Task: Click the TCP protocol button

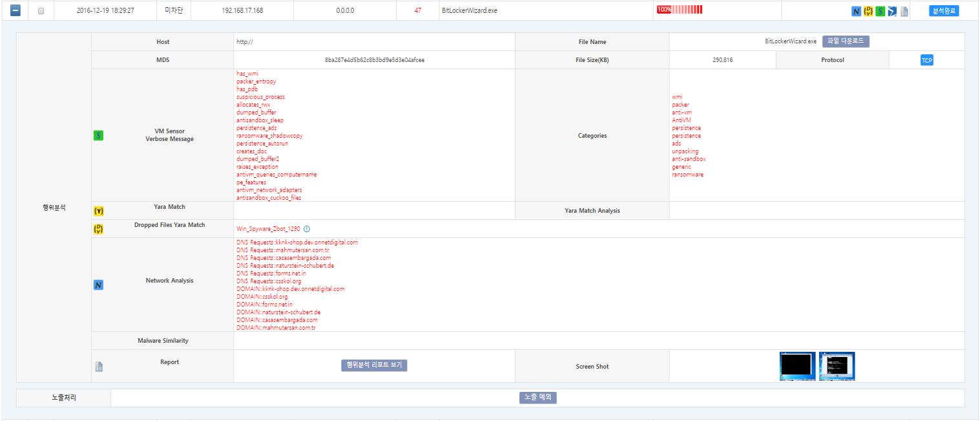Action: coord(926,60)
